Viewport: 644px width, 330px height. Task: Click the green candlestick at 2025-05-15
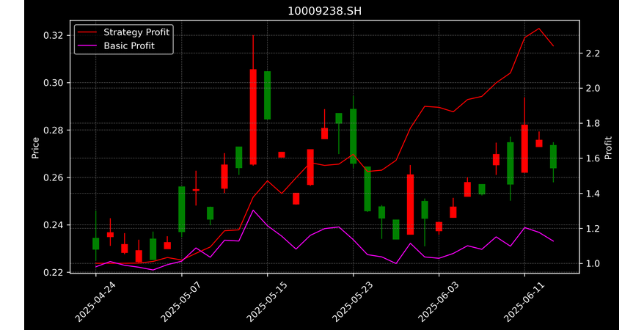point(268,95)
